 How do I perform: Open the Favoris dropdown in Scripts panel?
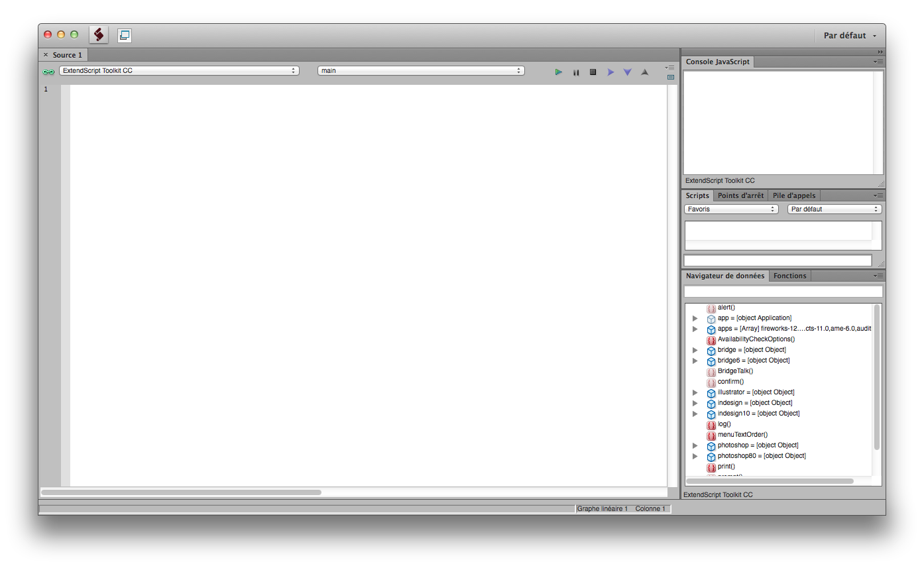[x=731, y=209]
